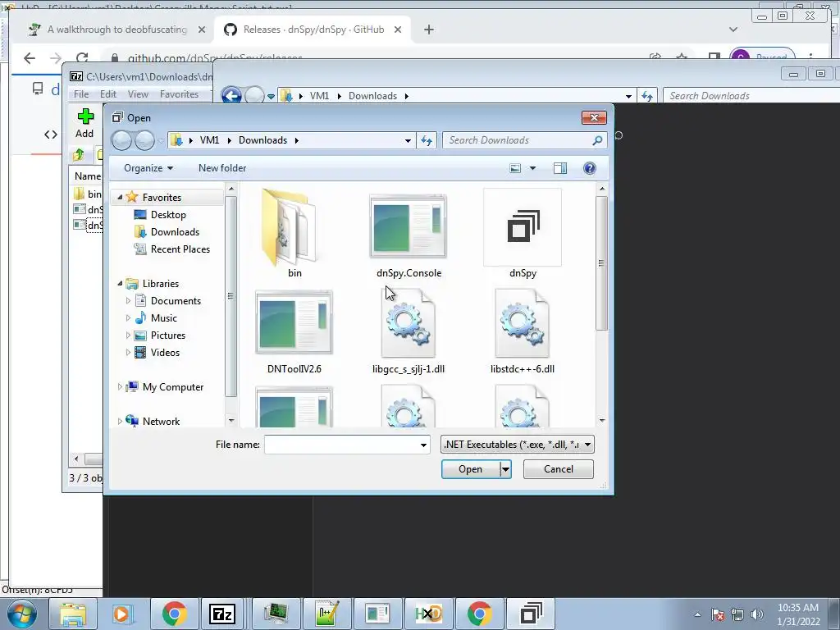
Task: Click Downloads in the dialog breadcrumb
Action: click(x=262, y=140)
